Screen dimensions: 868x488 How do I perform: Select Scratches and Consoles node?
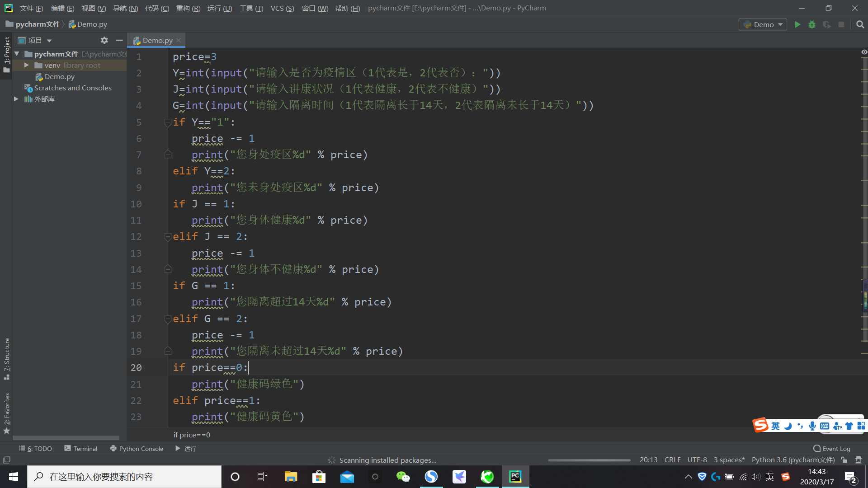click(72, 88)
